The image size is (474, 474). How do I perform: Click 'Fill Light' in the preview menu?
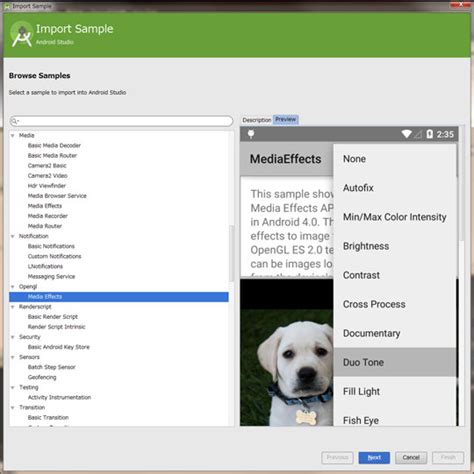tap(361, 392)
